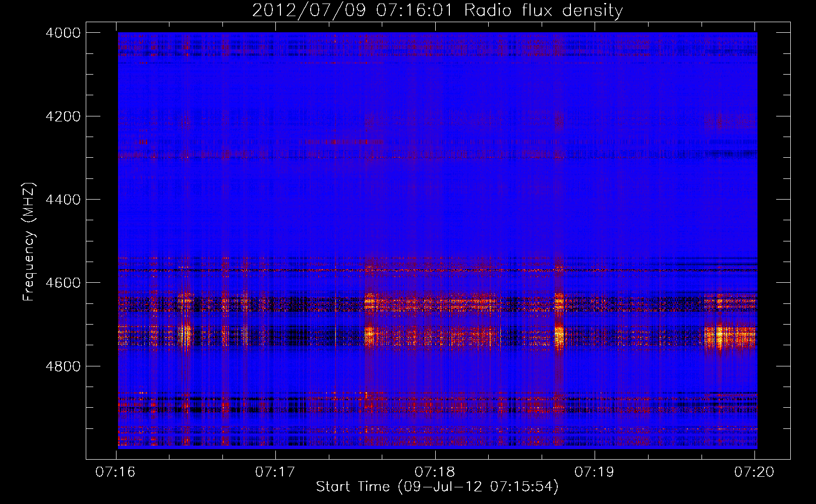Click the 07:19 time axis label
This screenshot has width=816, height=504.
[595, 472]
